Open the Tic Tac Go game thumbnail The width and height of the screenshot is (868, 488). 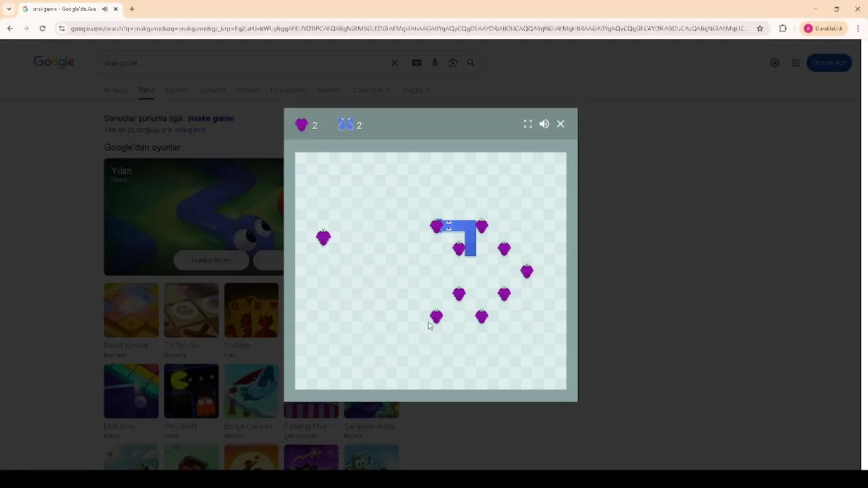(x=191, y=310)
